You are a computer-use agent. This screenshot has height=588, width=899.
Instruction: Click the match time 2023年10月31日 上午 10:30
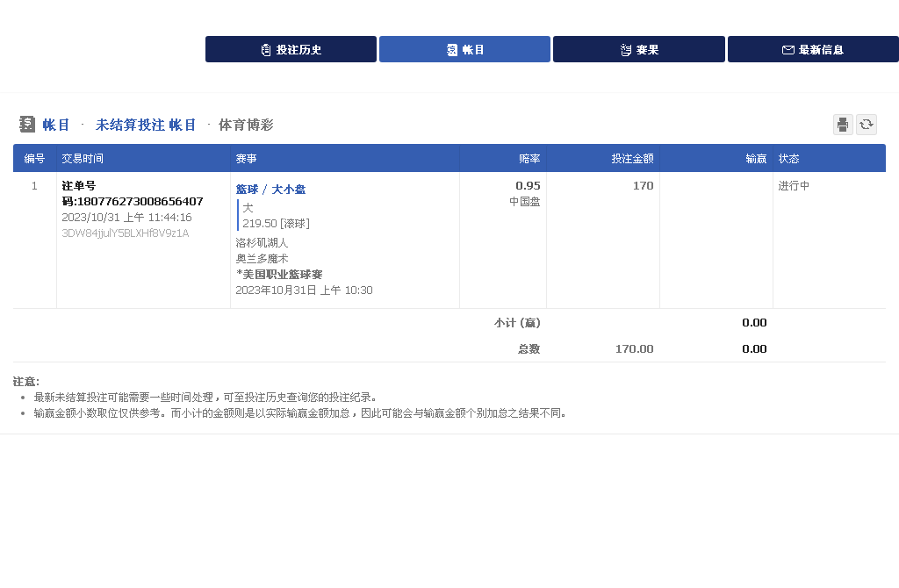[304, 290]
